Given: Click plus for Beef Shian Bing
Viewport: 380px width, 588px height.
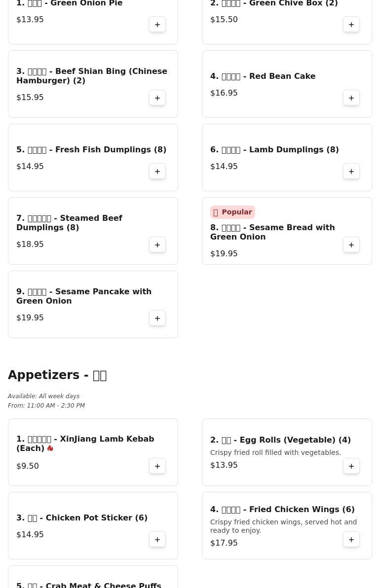Looking at the screenshot, I should coord(157,98).
